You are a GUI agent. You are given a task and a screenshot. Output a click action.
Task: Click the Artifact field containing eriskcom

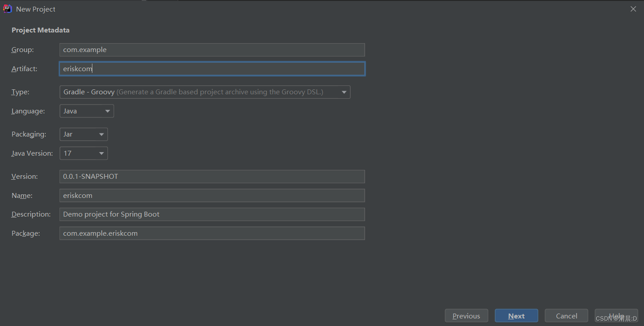point(212,68)
